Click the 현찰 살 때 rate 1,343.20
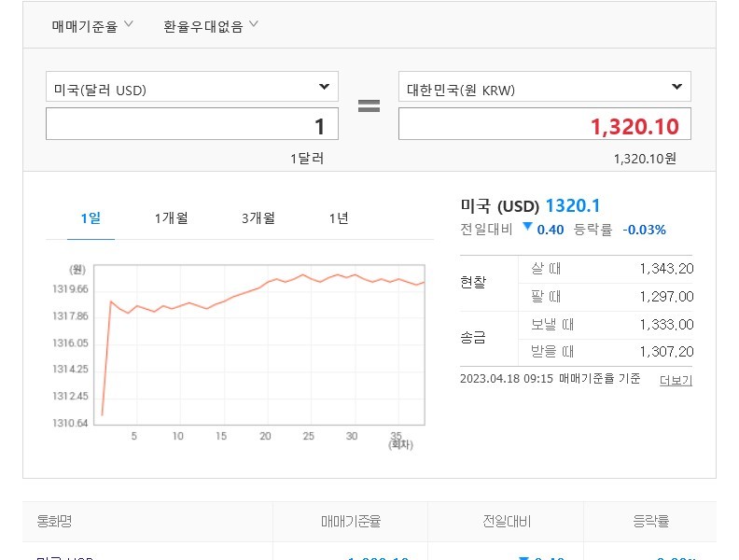739x560 pixels. tap(666, 269)
